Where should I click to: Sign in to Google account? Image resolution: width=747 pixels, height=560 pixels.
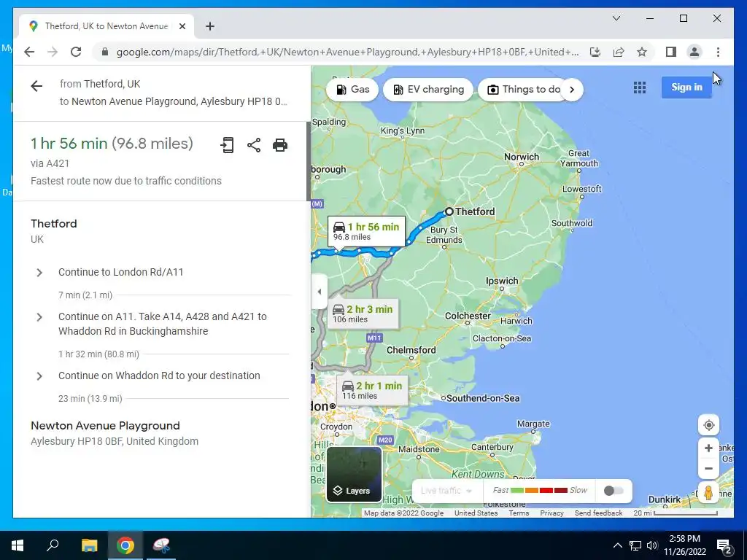click(686, 87)
